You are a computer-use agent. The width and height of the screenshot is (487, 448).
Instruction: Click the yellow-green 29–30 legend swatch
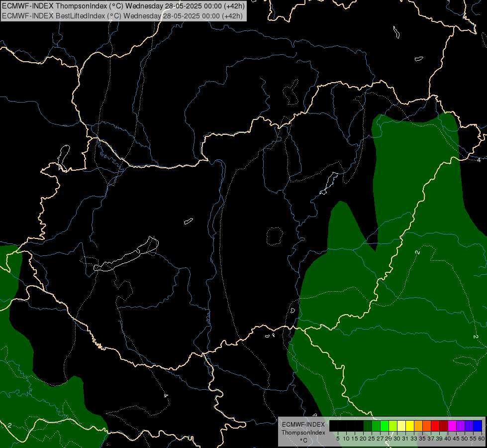point(393,426)
